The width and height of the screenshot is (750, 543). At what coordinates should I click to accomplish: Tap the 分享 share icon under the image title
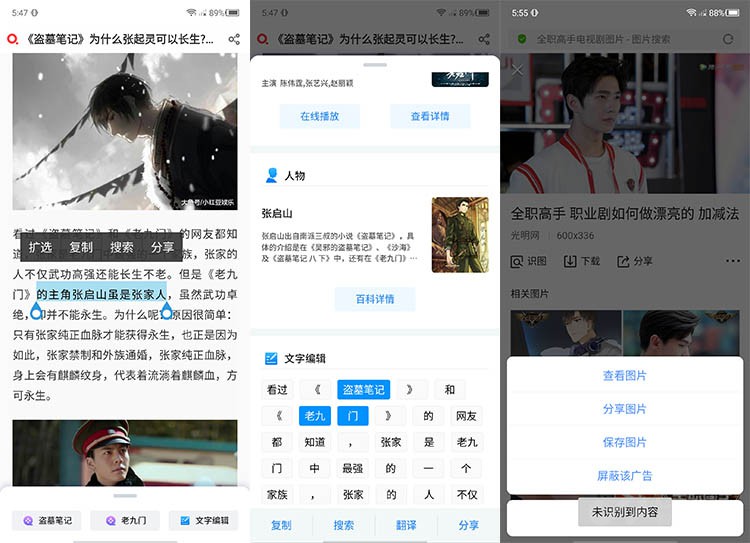click(623, 261)
